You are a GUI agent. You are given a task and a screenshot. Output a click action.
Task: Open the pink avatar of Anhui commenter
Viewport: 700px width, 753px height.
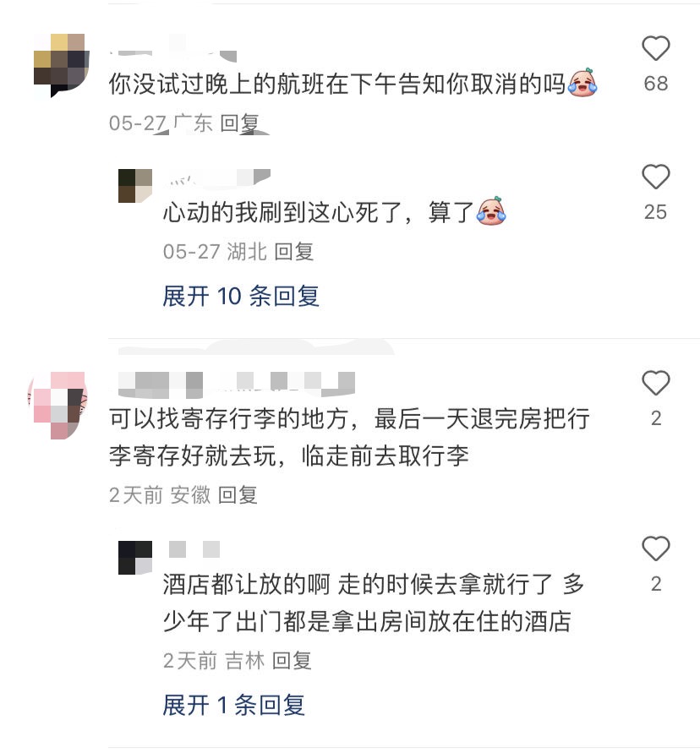click(58, 406)
